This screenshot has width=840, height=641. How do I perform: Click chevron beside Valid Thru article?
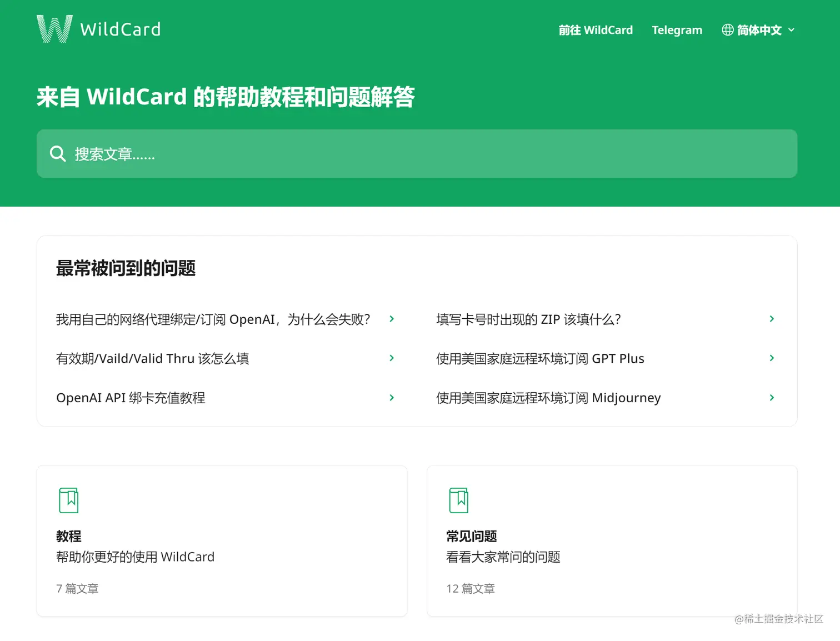(392, 358)
